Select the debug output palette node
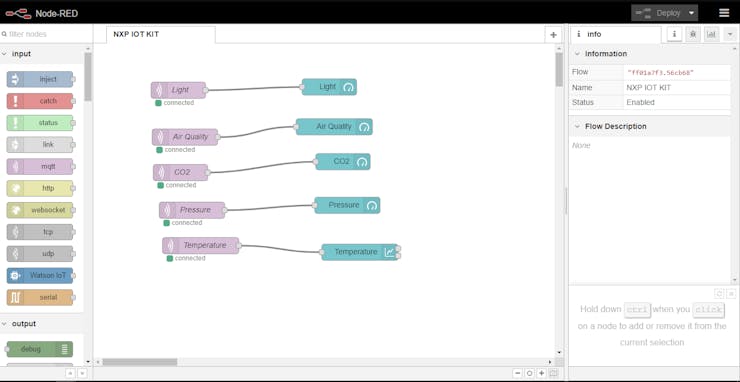The width and height of the screenshot is (740, 382). tap(40, 349)
